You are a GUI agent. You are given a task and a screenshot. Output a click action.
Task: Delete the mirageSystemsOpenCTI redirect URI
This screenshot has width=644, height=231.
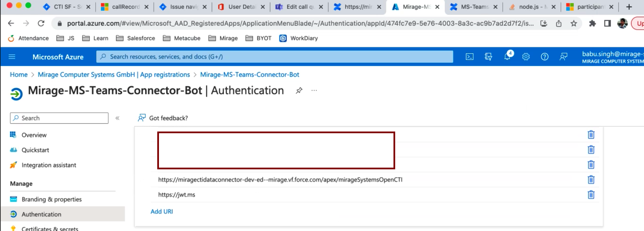(x=591, y=180)
